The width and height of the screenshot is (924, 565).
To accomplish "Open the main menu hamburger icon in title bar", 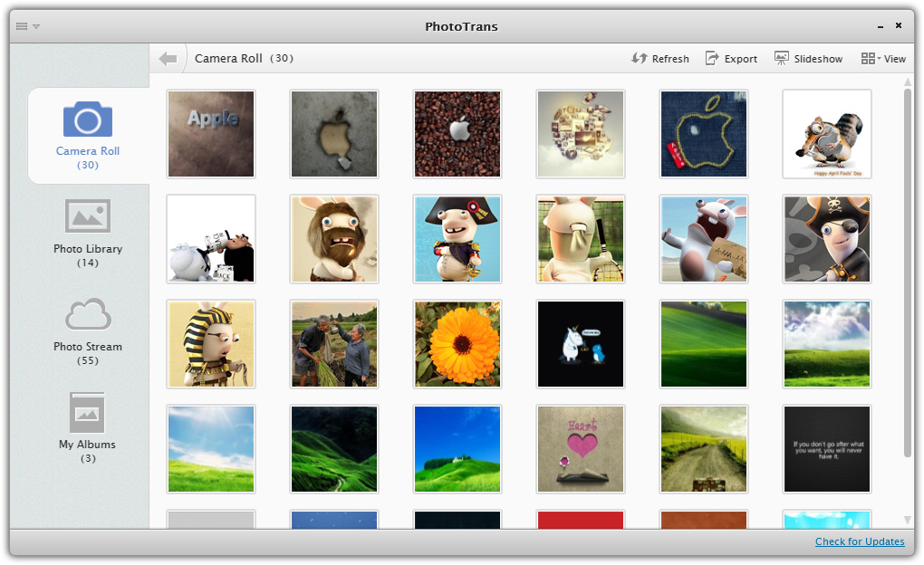I will click(22, 26).
